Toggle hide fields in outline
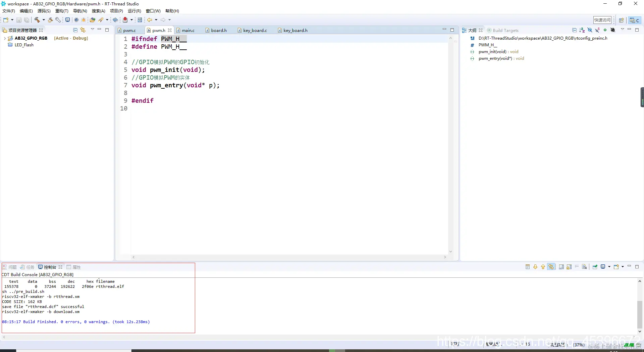This screenshot has width=644, height=352. tap(590, 30)
